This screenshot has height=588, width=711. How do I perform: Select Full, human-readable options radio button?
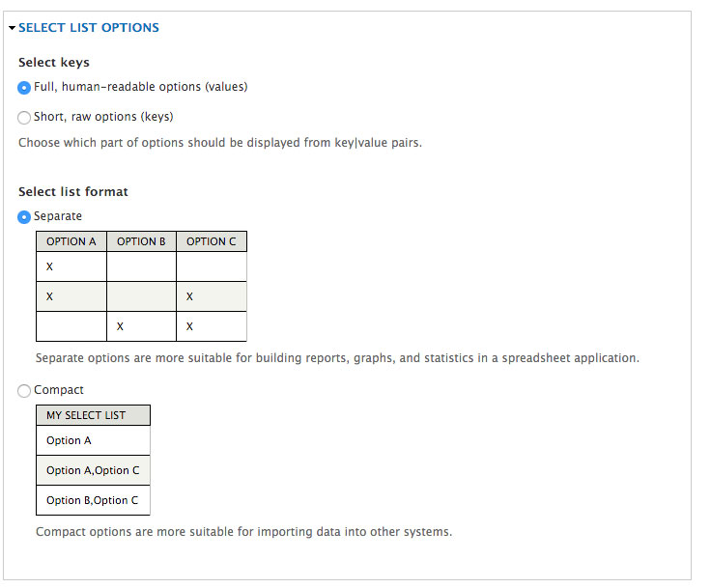(x=24, y=88)
